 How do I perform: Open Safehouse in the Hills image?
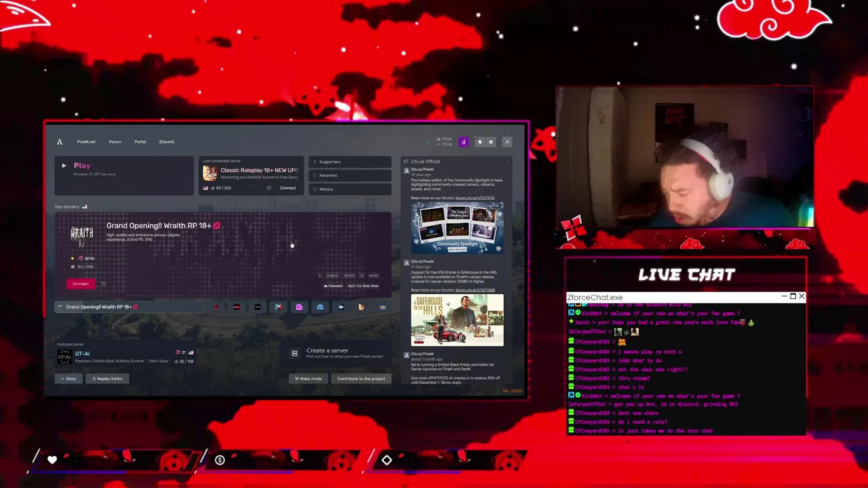click(x=457, y=320)
